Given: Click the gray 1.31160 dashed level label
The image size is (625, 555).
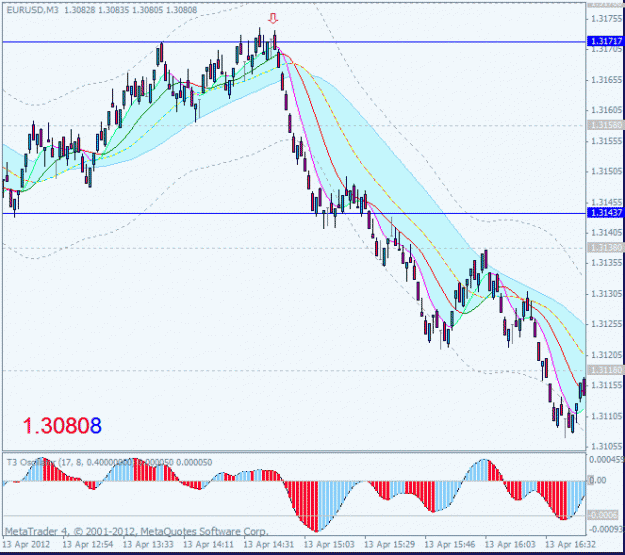Looking at the screenshot, I should [x=606, y=370].
